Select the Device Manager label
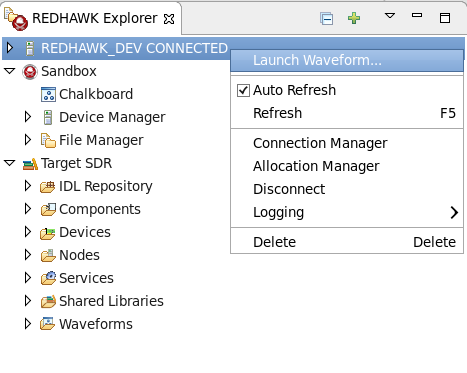Viewport: 467px width, 373px height. point(112,117)
